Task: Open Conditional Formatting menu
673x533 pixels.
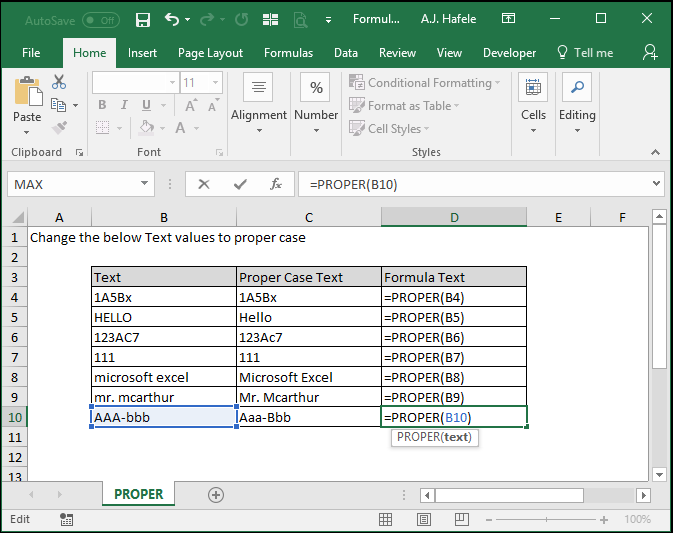Action: pyautogui.click(x=424, y=82)
